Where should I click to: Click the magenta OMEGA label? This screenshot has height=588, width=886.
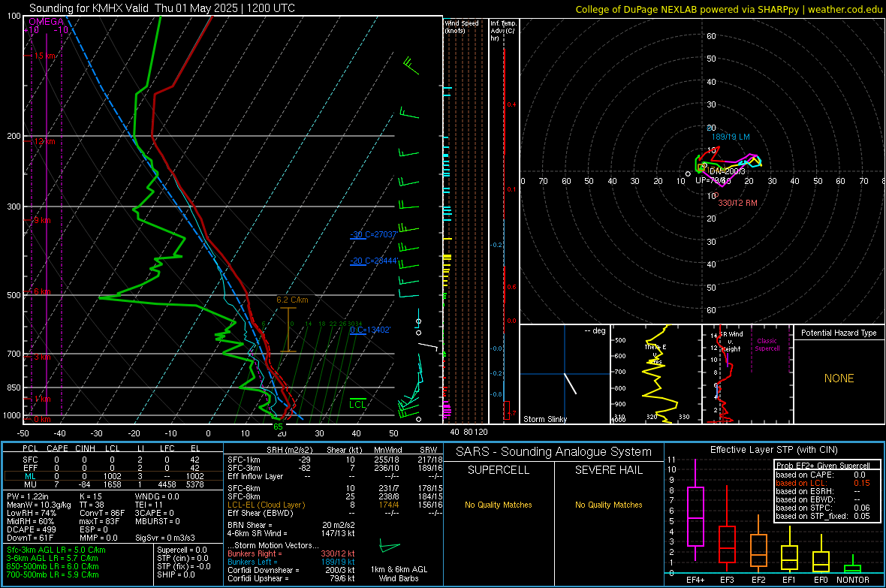pyautogui.click(x=46, y=22)
